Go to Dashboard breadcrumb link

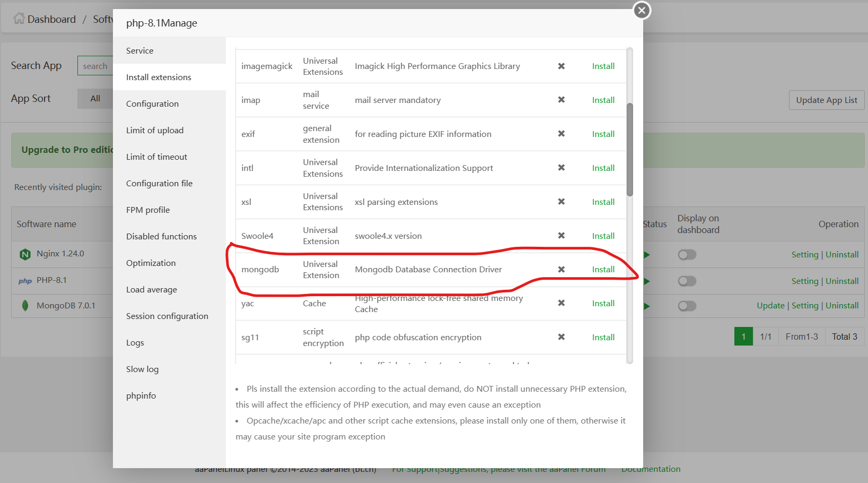pyautogui.click(x=51, y=19)
